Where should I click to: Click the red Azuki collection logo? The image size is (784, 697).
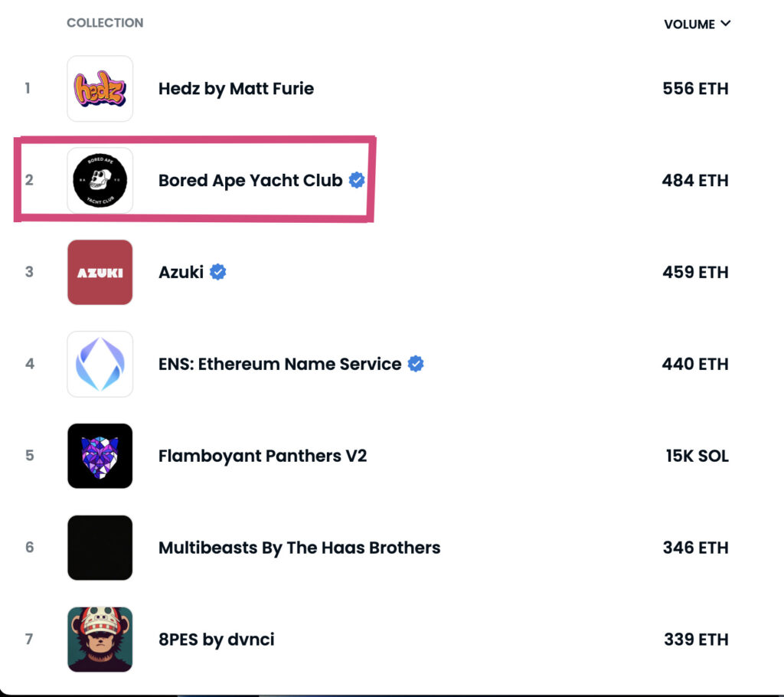coord(100,273)
